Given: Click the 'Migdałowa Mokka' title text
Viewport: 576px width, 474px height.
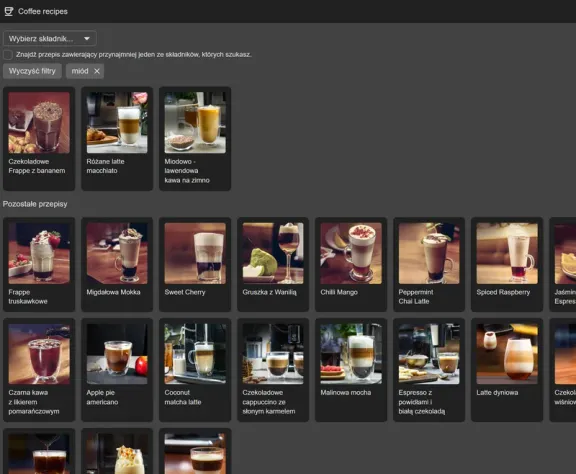Looking at the screenshot, I should tap(114, 292).
